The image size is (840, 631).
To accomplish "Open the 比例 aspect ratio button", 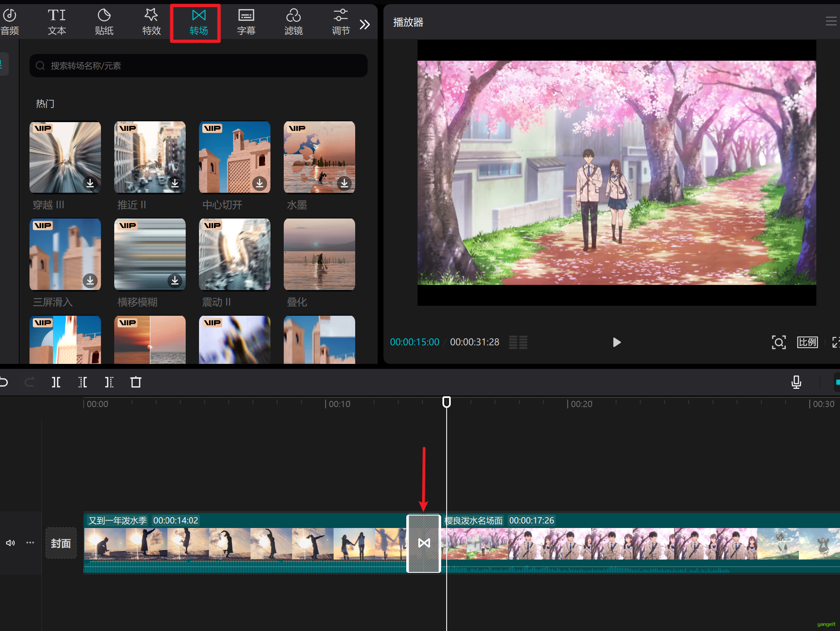I will click(807, 342).
